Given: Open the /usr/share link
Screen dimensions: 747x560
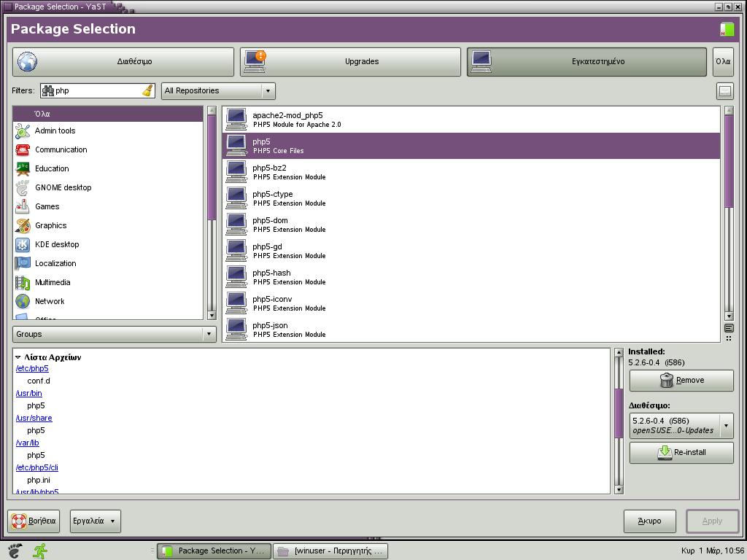Looking at the screenshot, I should click(x=34, y=418).
